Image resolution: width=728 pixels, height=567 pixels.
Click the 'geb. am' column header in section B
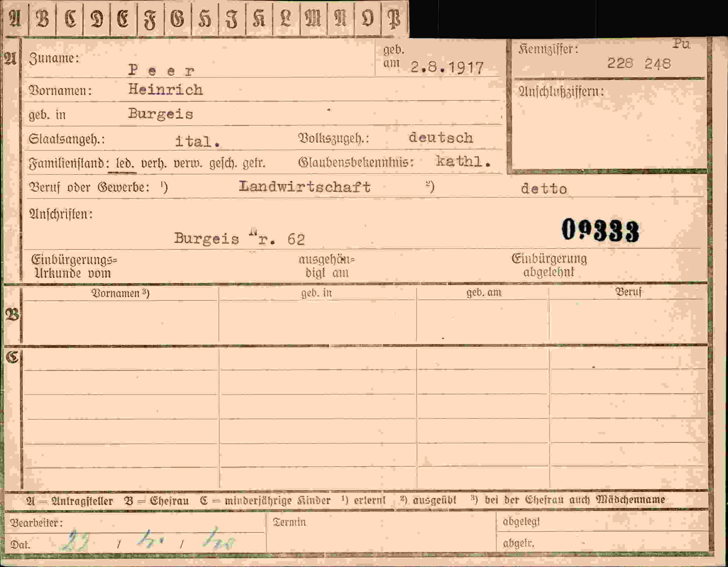pos(484,292)
